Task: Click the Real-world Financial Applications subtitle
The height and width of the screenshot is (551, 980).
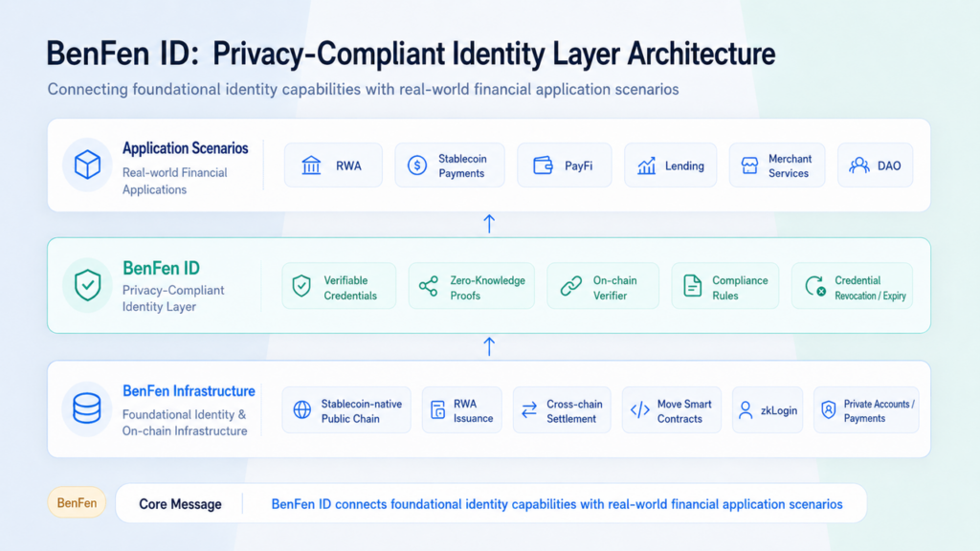Action: [175, 181]
